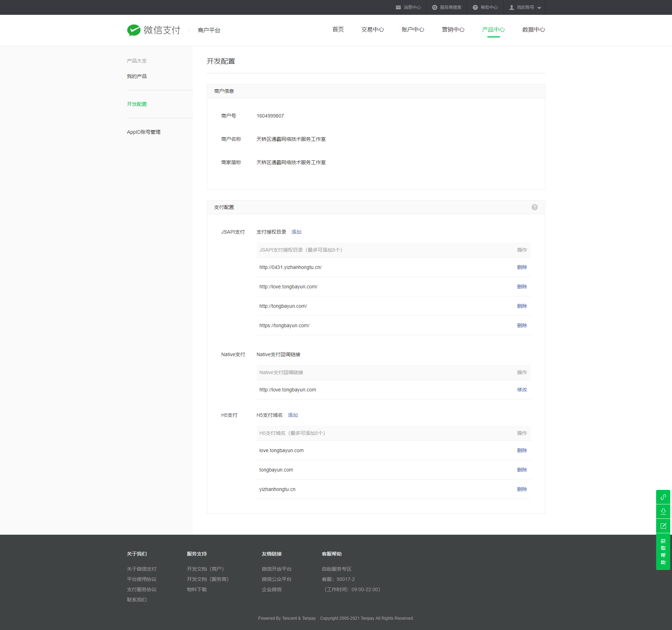The height and width of the screenshot is (630, 672).
Task: Click the green edit/feedback icon in floating sidebar
Action: [663, 526]
